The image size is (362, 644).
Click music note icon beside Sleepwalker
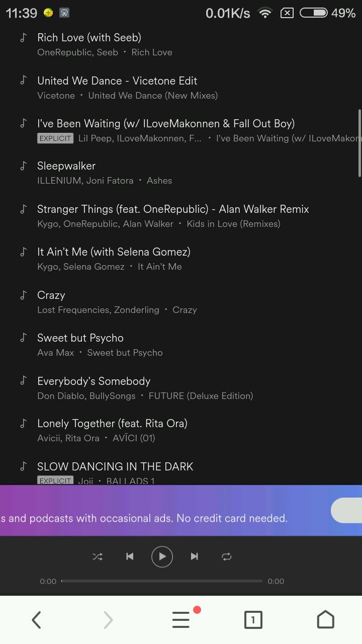coord(23,166)
